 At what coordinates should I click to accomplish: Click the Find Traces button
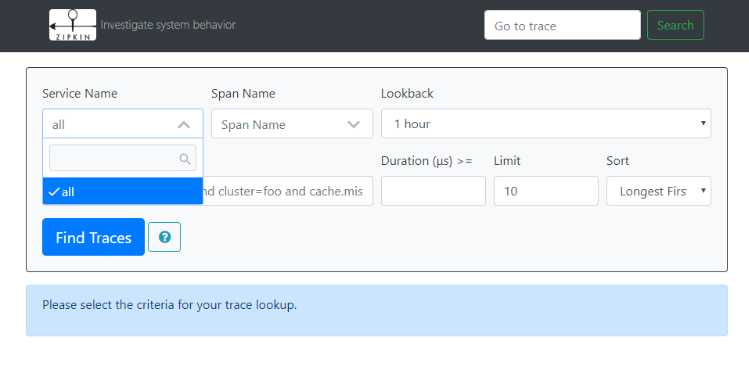click(x=93, y=237)
